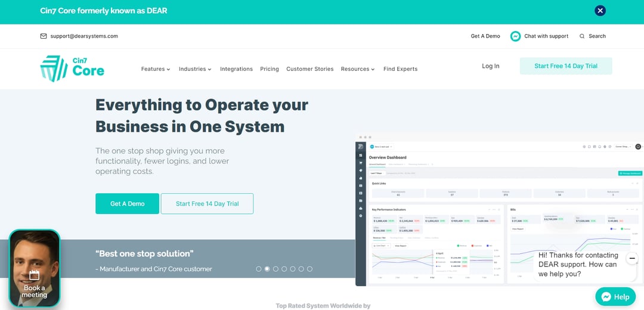The image size is (644, 310).
Task: Expand the Features dropdown menu
Action: click(156, 69)
